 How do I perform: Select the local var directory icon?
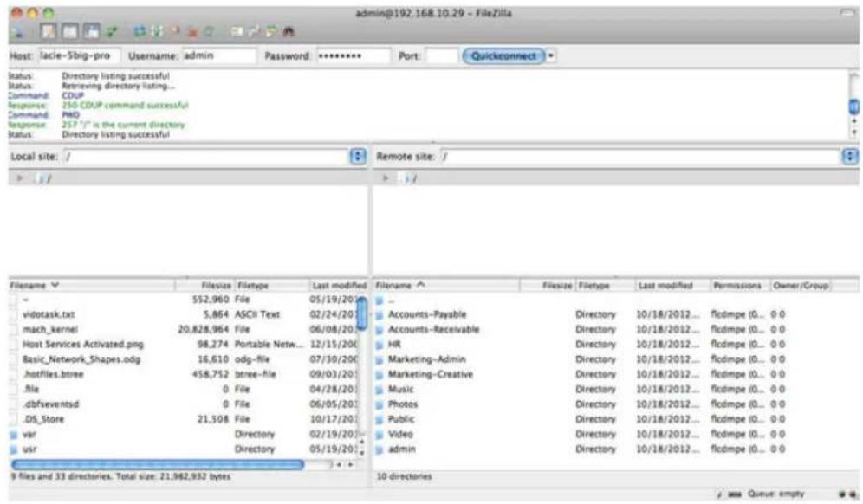click(14, 435)
